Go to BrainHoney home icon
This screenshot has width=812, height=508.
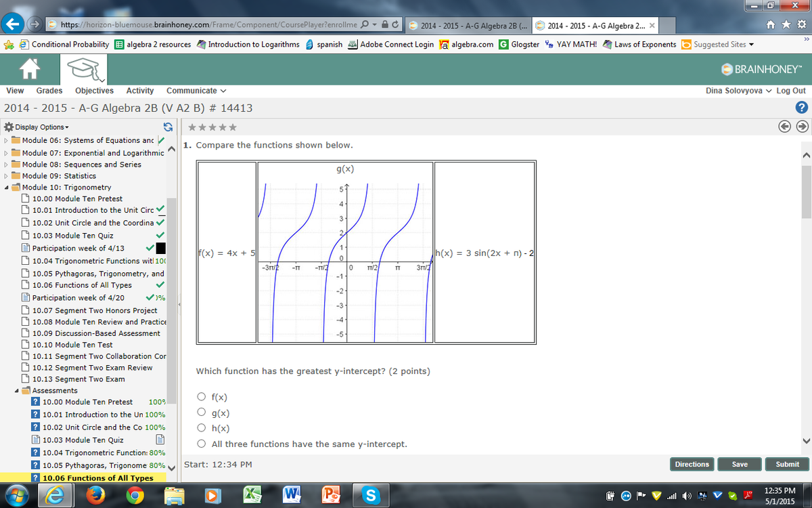click(30, 68)
